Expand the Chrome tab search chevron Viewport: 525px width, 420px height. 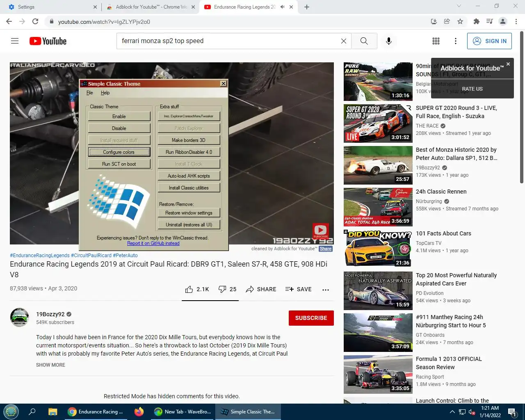[459, 6]
